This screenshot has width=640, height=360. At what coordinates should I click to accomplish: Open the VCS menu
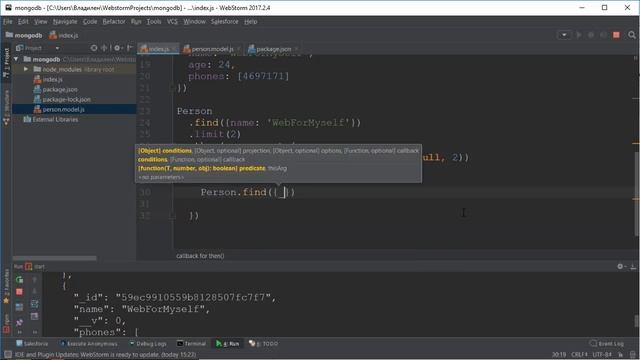pyautogui.click(x=172, y=22)
